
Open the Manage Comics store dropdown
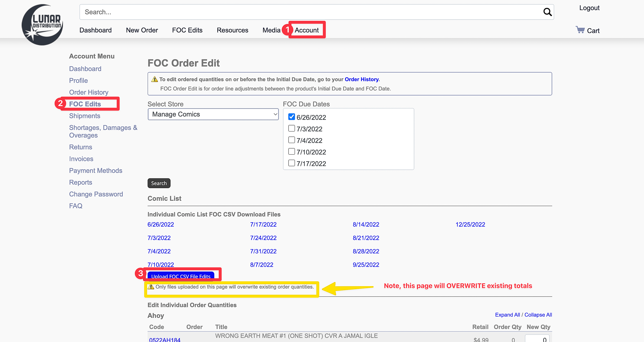(213, 114)
